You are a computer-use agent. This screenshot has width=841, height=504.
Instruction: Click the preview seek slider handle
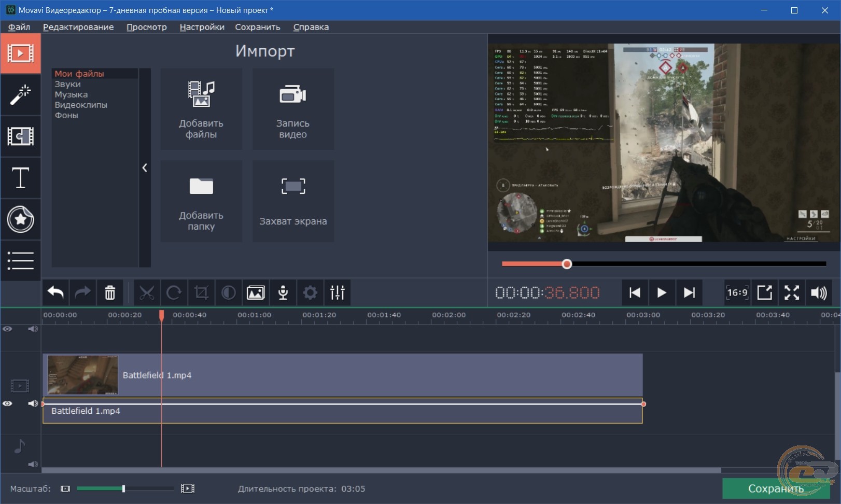click(x=567, y=264)
